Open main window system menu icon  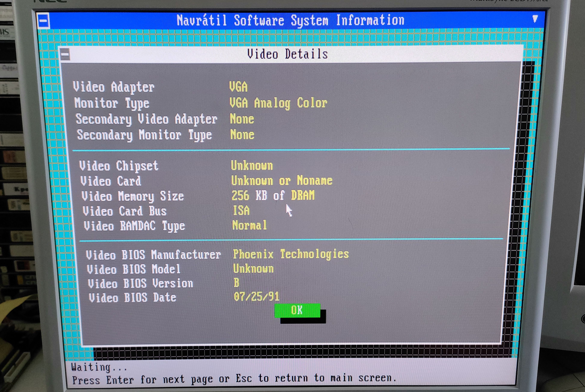pos(43,21)
